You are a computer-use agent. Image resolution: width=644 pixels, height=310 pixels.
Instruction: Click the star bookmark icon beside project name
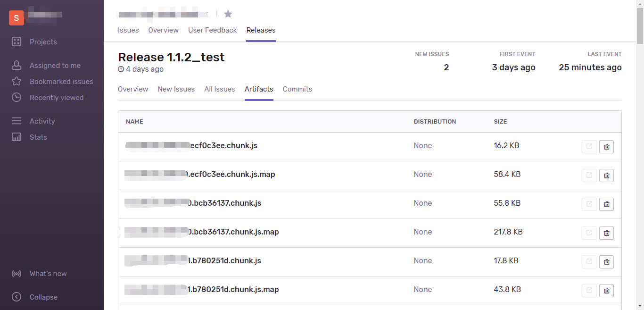[228, 14]
